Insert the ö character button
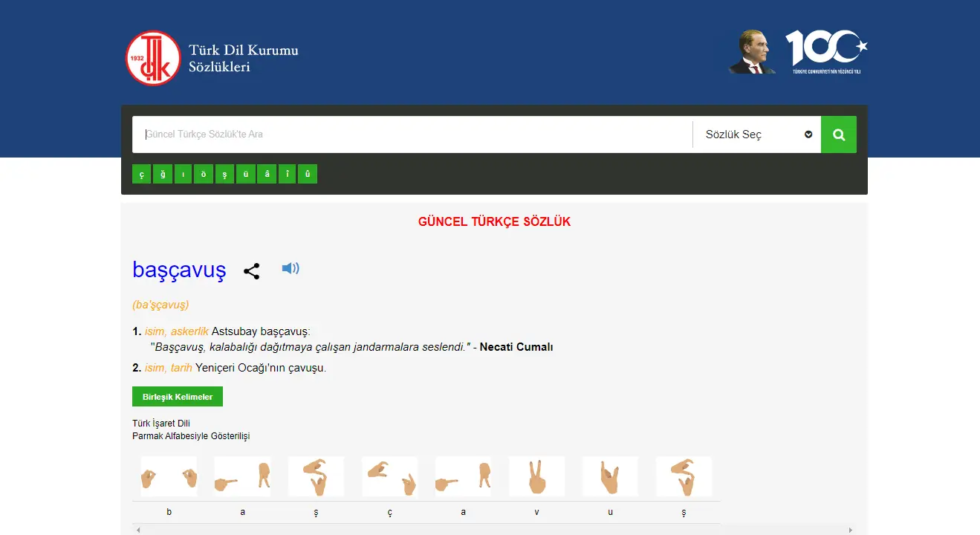980x535 pixels. [x=204, y=174]
